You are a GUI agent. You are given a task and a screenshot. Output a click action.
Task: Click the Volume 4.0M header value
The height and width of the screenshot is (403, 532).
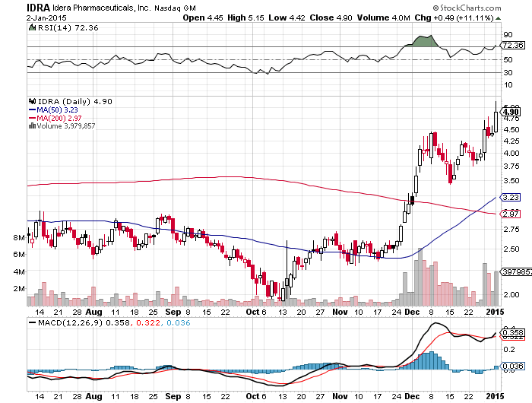click(383, 17)
